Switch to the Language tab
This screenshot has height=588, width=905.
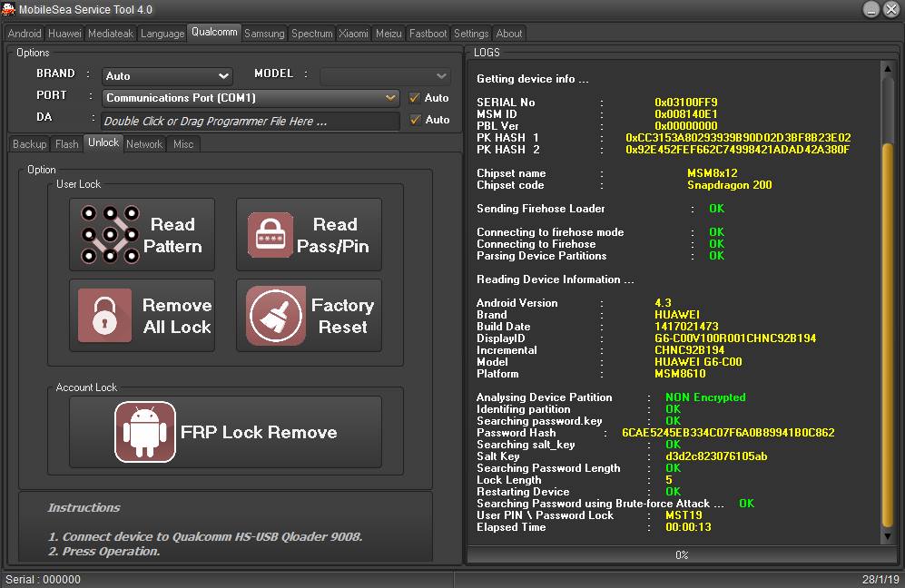pyautogui.click(x=162, y=34)
